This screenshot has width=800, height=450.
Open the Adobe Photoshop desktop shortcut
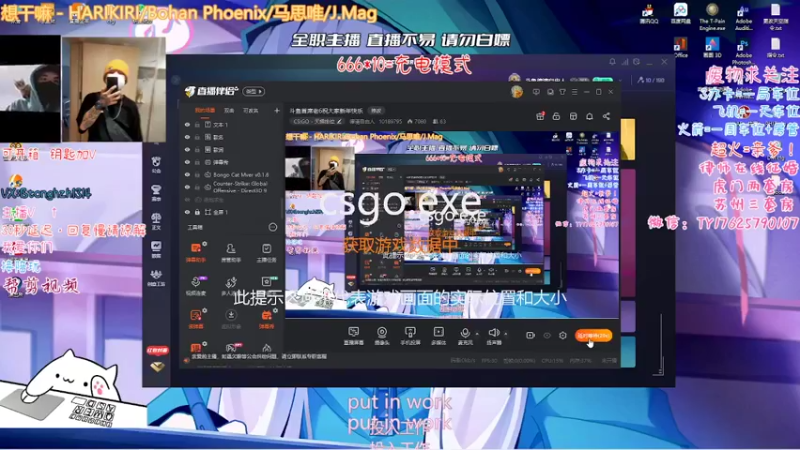click(x=743, y=51)
